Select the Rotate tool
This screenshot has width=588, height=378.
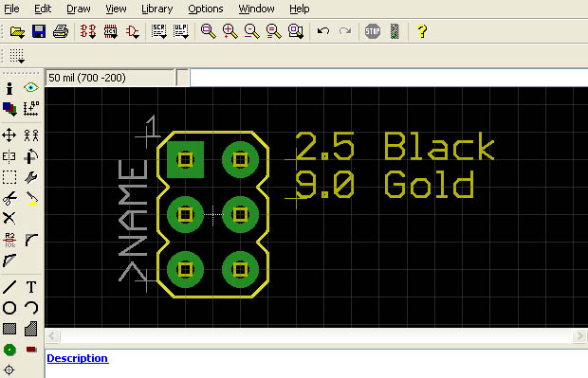coord(31,156)
